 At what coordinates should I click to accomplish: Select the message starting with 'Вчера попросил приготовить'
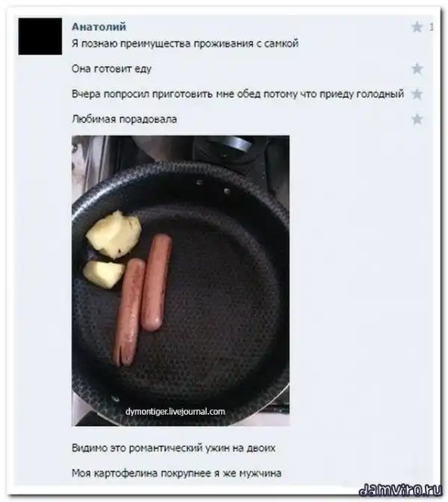pyautogui.click(x=237, y=94)
